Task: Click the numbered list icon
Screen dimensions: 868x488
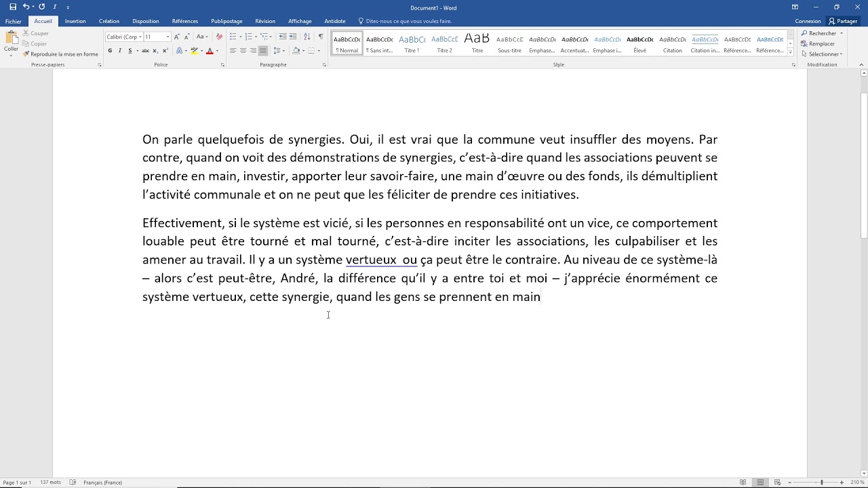Action: pos(249,37)
